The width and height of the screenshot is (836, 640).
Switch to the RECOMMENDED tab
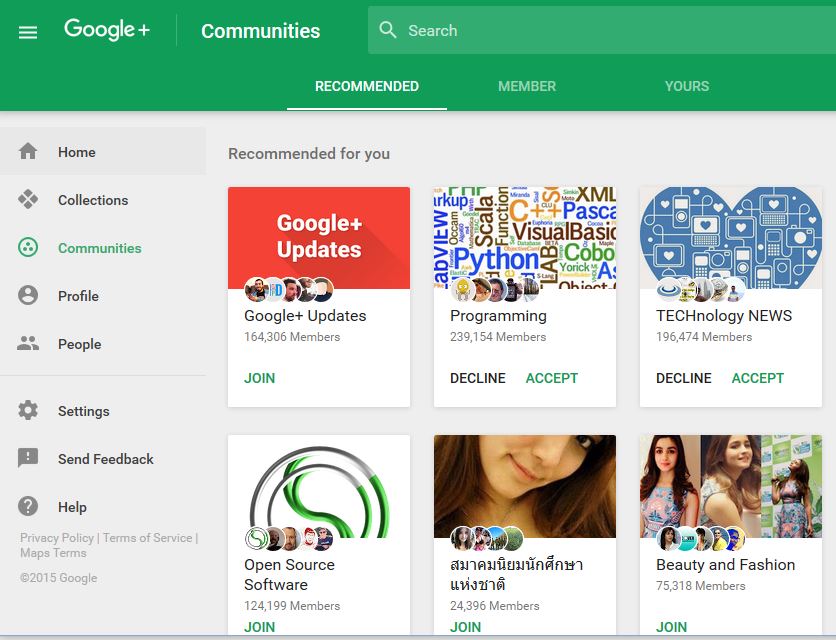(x=367, y=86)
